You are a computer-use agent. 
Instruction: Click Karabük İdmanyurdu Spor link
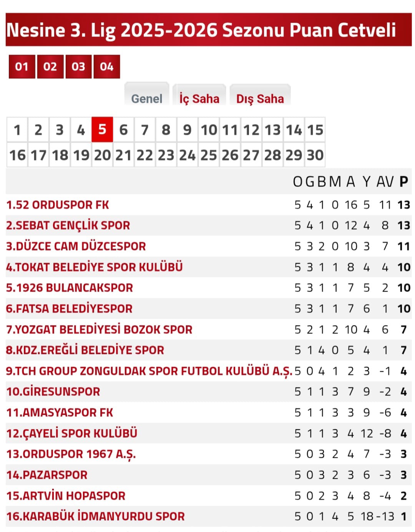[96, 516]
